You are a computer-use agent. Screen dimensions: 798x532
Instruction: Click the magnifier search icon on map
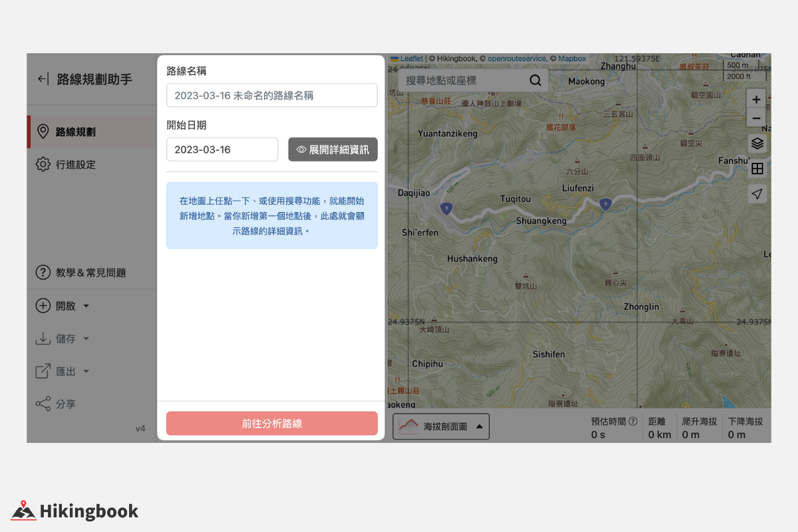[x=535, y=80]
